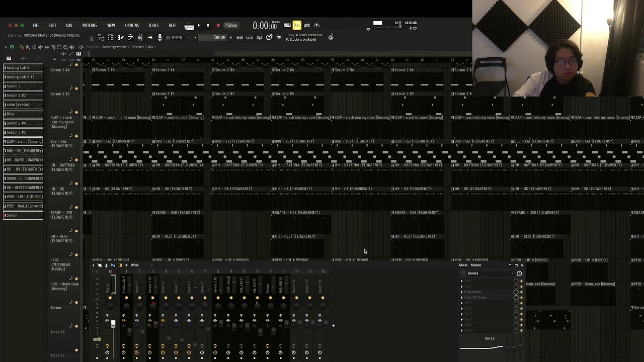This screenshot has height=362, width=644.
Task: Select the playlist zoom magnifier tool
Action: pos(65,47)
